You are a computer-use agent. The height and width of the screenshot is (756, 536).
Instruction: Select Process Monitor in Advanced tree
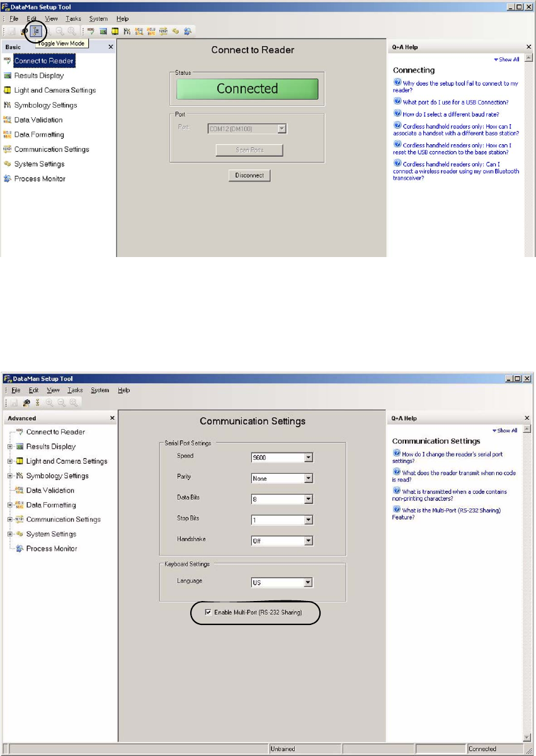coord(52,549)
